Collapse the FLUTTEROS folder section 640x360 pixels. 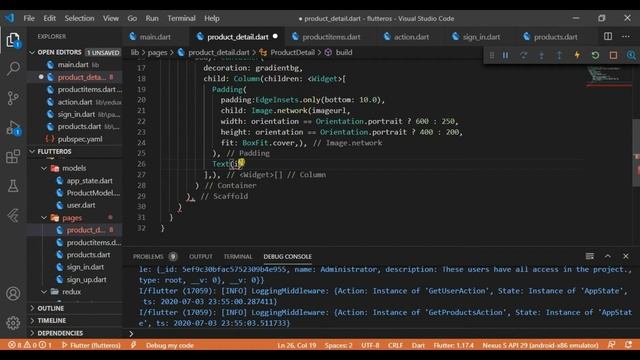32,151
